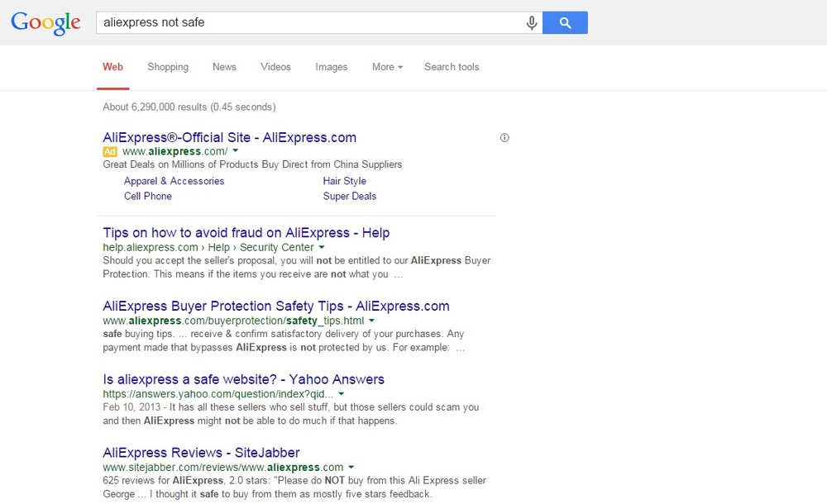Image resolution: width=827 pixels, height=504 pixels.
Task: Activate voice search microphone icon
Action: coord(532,22)
